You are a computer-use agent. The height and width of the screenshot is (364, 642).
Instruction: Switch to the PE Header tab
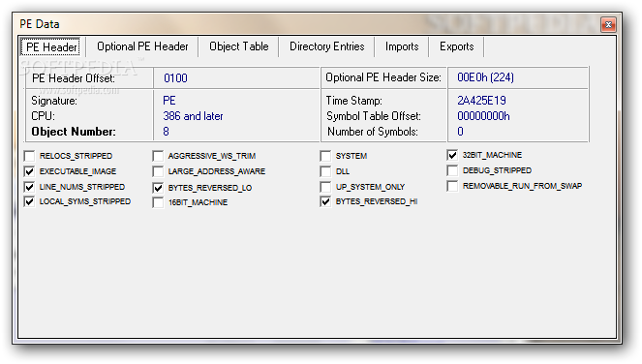[51, 47]
